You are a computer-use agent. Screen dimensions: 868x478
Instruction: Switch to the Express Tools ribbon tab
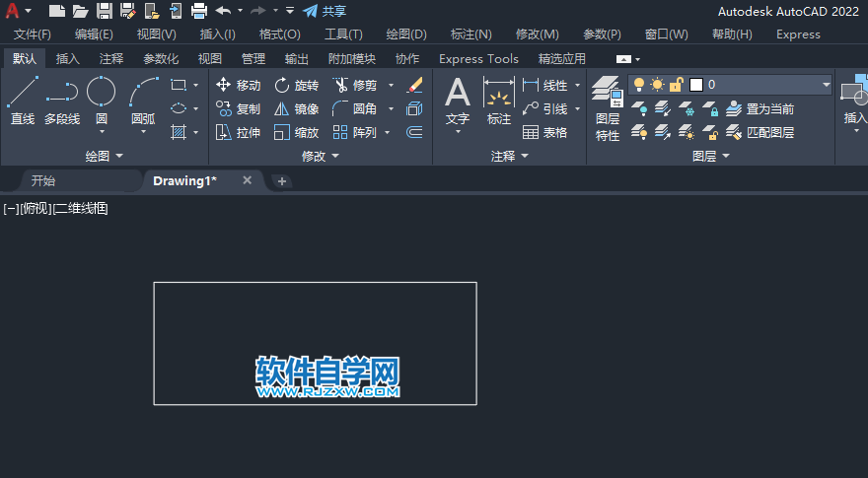[x=478, y=59]
